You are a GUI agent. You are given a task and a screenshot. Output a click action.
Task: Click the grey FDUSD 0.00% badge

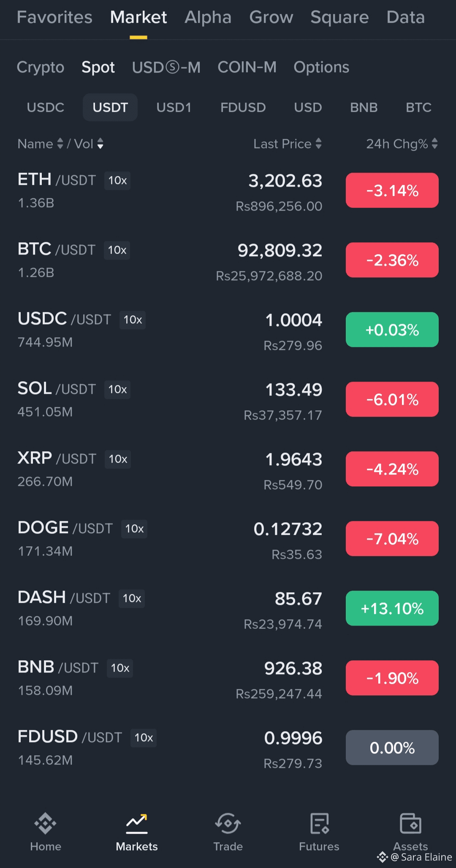pyautogui.click(x=392, y=748)
